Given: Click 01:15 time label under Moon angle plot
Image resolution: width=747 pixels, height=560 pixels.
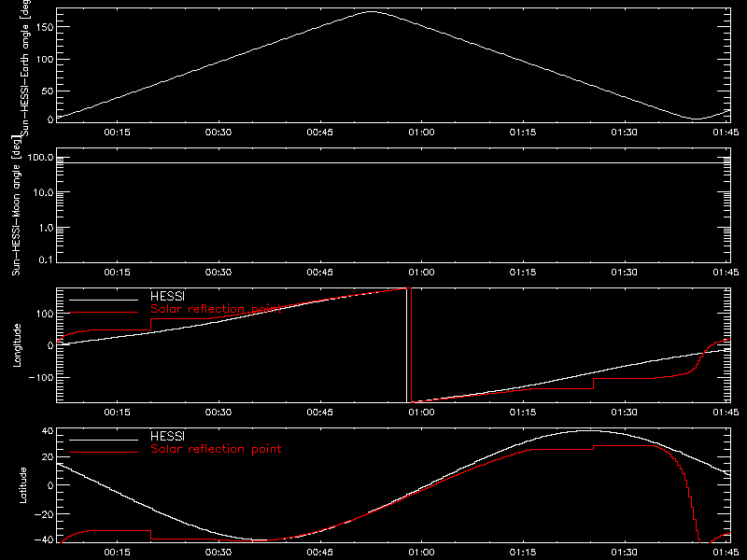Looking at the screenshot, I should point(523,273).
